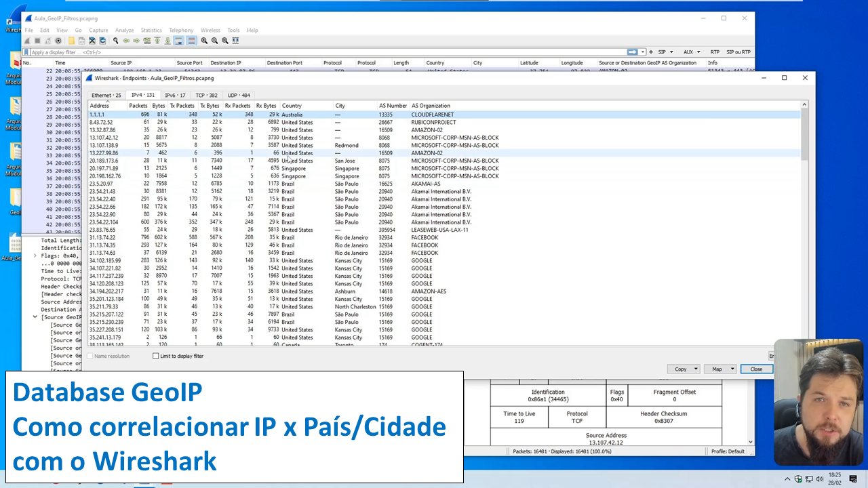Click the LEASEWEB-USA-LAX-11 organization cell
This screenshot has height=488, width=868.
point(439,230)
